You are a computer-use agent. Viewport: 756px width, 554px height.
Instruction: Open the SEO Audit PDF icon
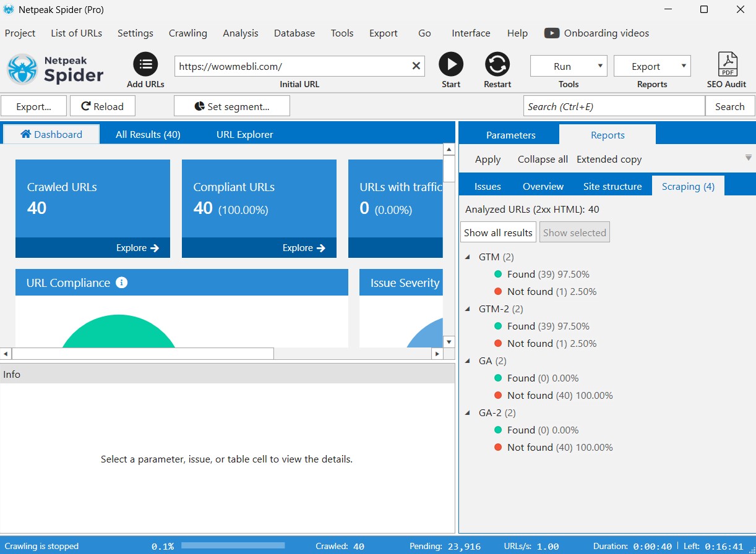point(727,64)
